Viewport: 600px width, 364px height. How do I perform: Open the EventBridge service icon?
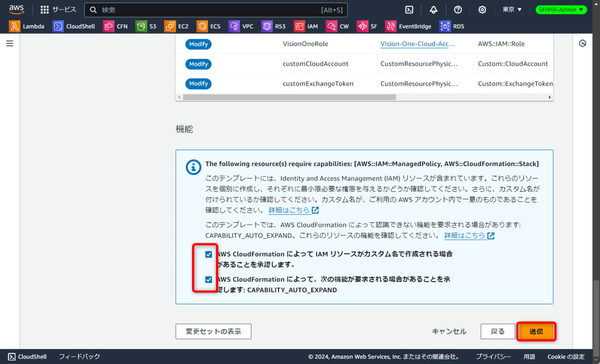point(391,26)
